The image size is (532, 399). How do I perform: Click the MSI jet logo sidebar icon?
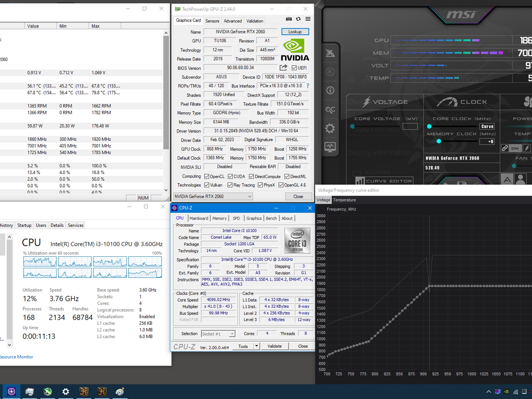point(330,53)
